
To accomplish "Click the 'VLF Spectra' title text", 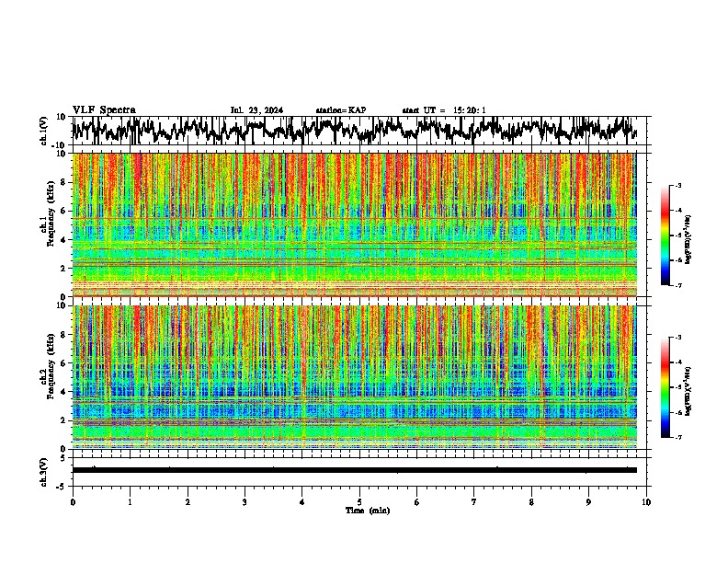I will click(x=104, y=109).
